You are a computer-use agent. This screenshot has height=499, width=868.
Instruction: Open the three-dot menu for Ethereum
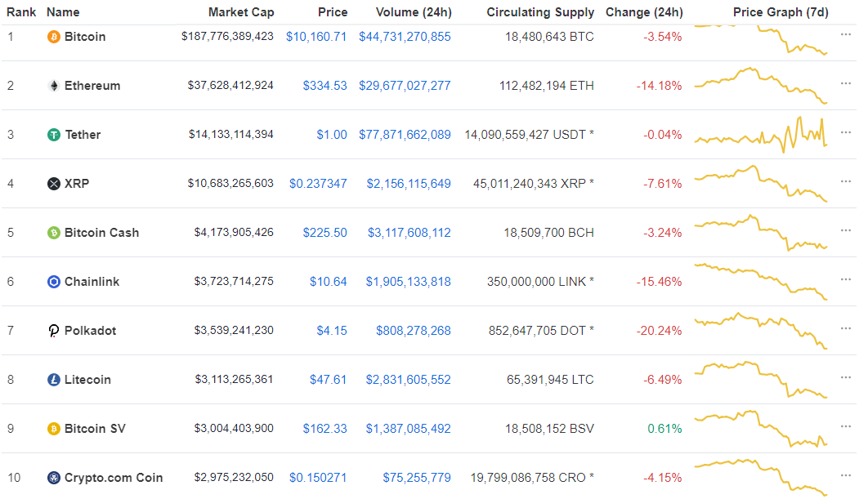pyautogui.click(x=846, y=84)
